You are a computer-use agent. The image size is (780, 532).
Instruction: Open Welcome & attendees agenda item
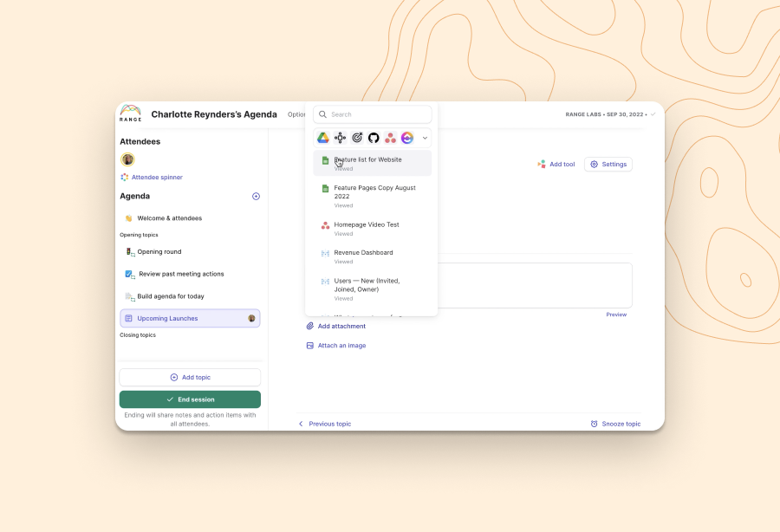tap(190, 218)
